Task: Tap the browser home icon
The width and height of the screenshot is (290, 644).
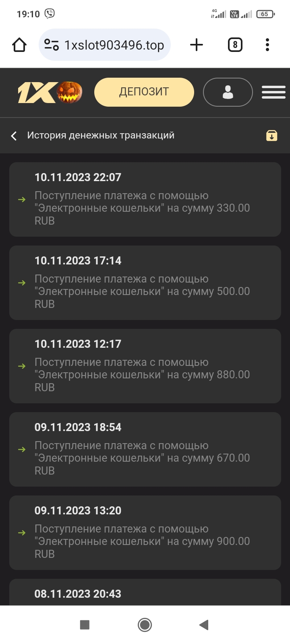Action: point(19,45)
